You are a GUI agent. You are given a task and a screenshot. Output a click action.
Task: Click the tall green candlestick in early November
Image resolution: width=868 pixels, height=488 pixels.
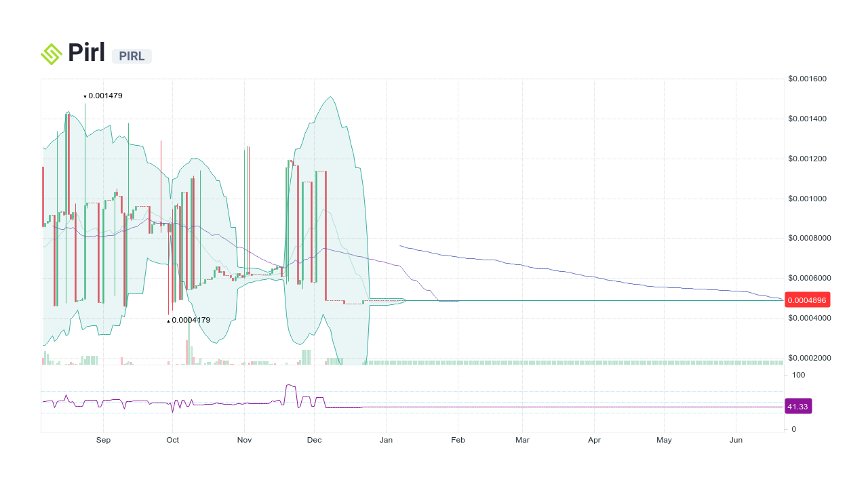pyautogui.click(x=246, y=203)
